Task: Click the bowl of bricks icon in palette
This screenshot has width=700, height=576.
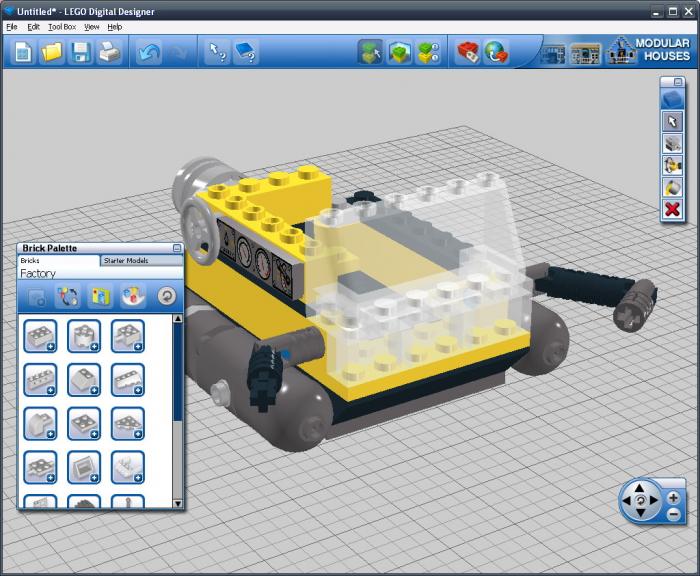Action: (x=133, y=296)
